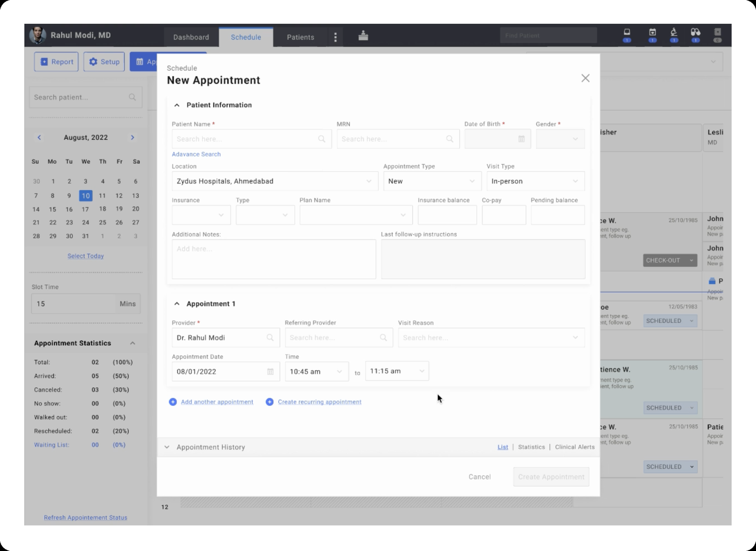The image size is (756, 551).
Task: Click the Co-pay input field
Action: [x=504, y=215]
